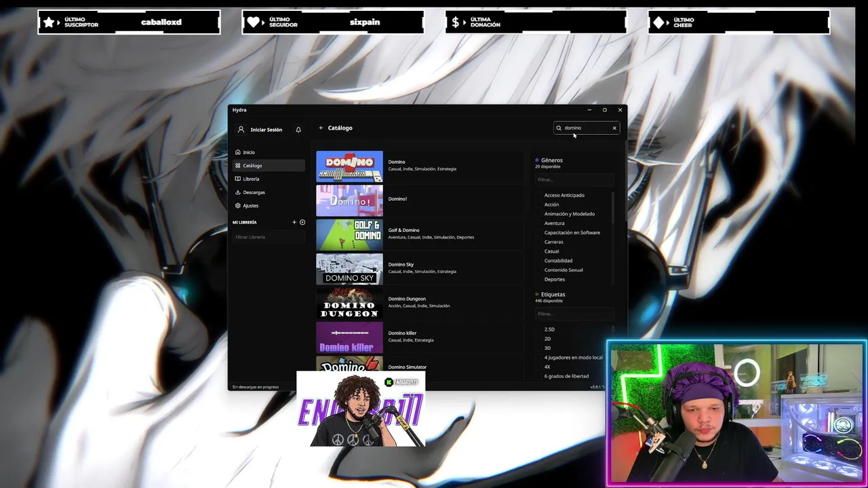The height and width of the screenshot is (488, 868).
Task: Check the 4 jugadores en modo local tag
Action: pyautogui.click(x=538, y=357)
